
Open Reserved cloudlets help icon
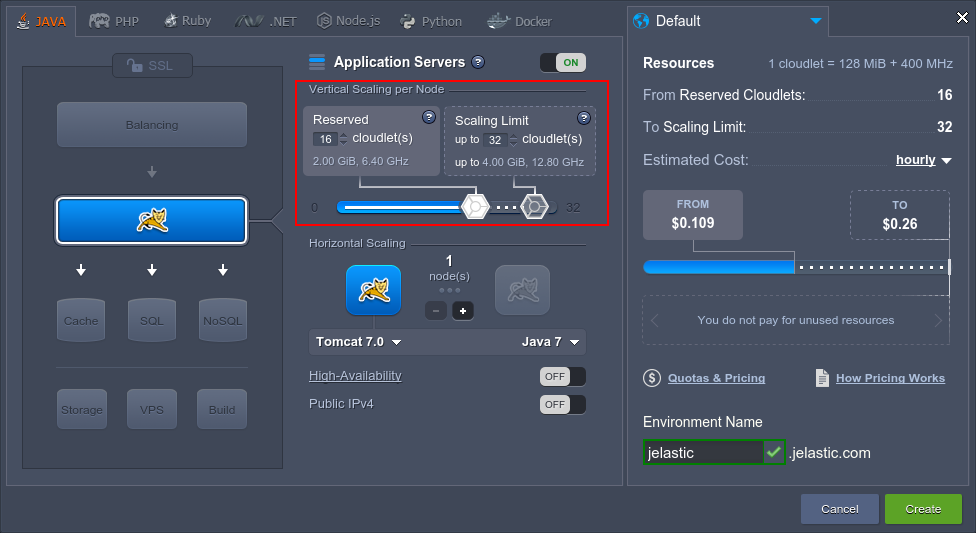[x=429, y=116]
